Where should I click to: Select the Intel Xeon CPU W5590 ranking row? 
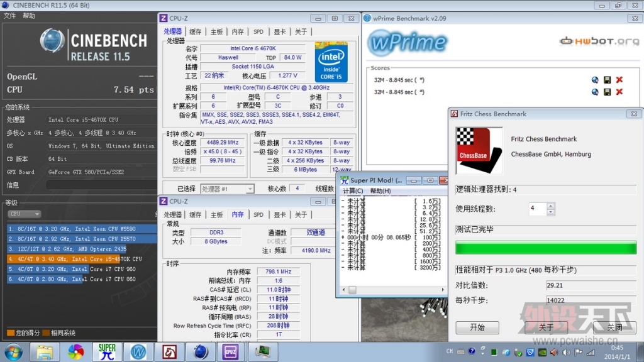pyautogui.click(x=82, y=229)
